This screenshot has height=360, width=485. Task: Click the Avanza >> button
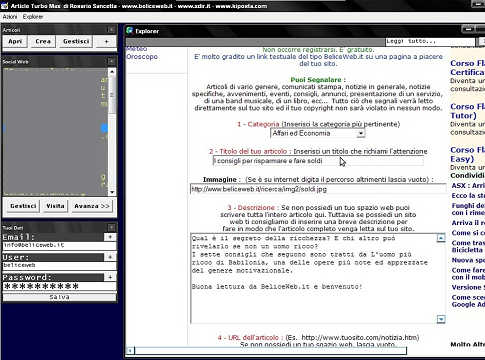(92, 206)
